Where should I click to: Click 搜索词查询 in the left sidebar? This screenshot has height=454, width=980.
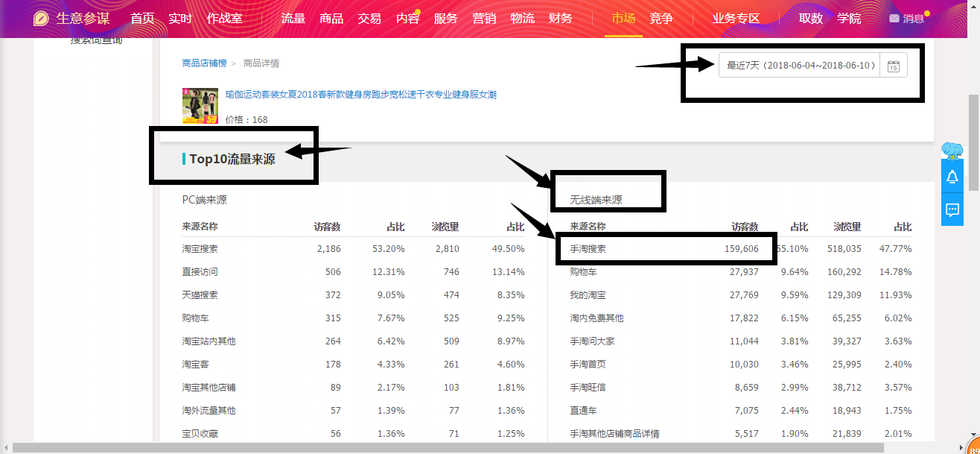96,41
